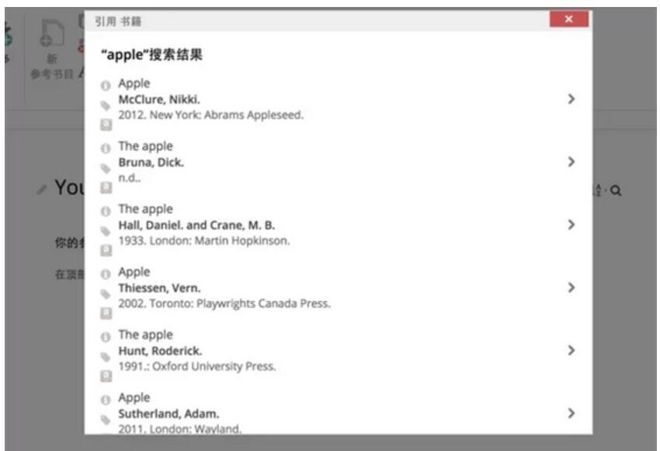Click book icon in Thiessen, Vern row
The image size is (660, 451).
pos(106,313)
